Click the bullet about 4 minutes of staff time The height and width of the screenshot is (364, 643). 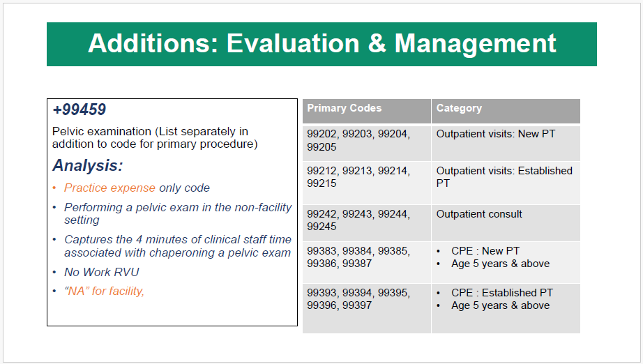pos(177,245)
